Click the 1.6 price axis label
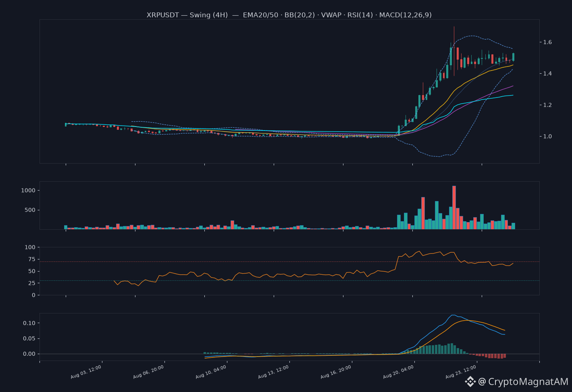 coord(547,42)
